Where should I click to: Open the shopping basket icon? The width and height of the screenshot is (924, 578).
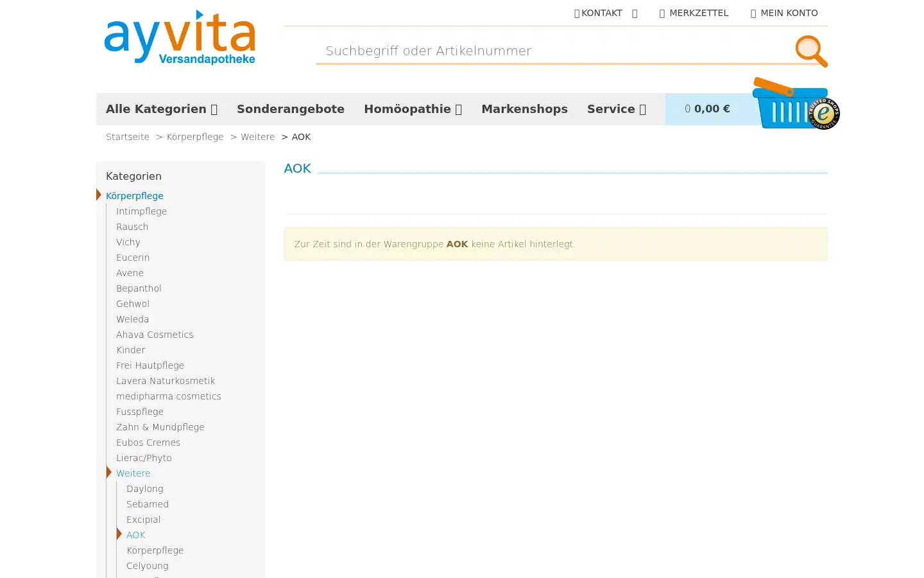coord(789,103)
